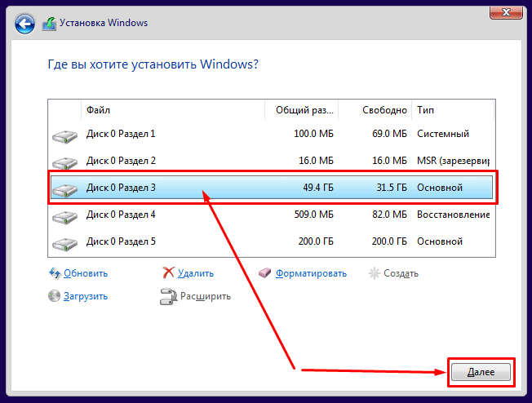532x403 pixels.
Task: Click the Форматировать link
Action: pyautogui.click(x=311, y=273)
